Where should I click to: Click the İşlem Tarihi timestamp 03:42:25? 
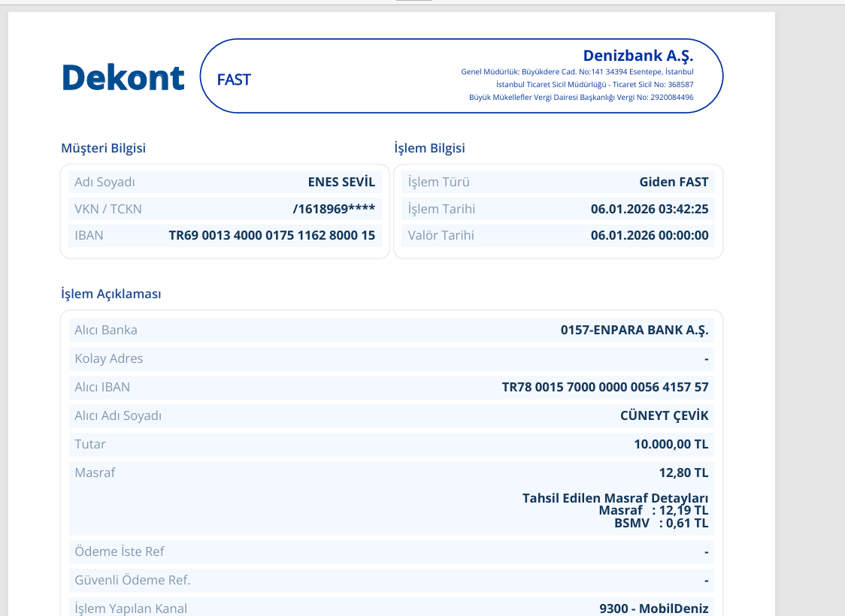[x=650, y=209]
